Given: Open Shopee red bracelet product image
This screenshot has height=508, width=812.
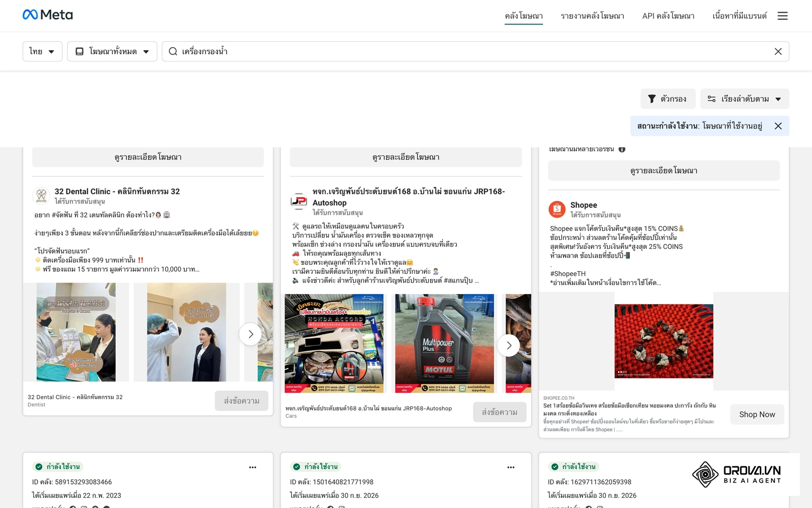Looking at the screenshot, I should coord(664,341).
